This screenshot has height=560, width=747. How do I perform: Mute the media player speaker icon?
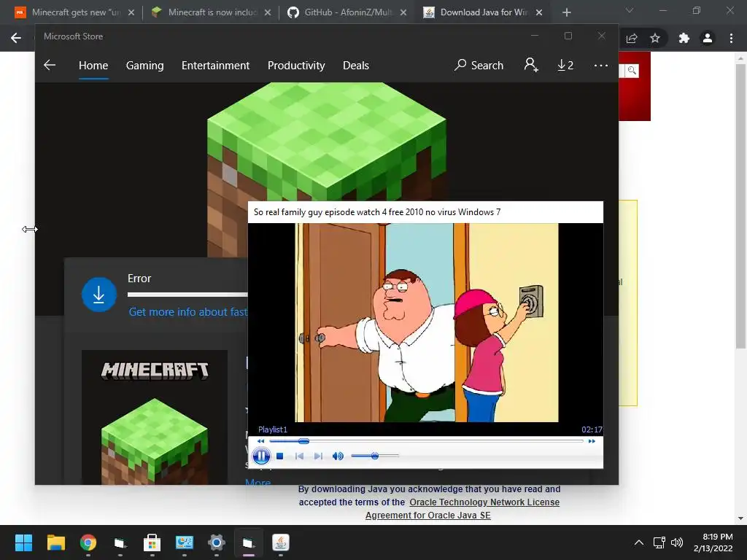[338, 456]
